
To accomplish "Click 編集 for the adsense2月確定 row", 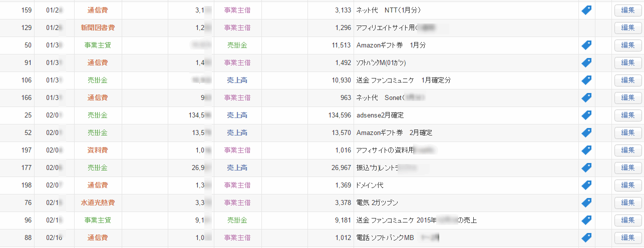I will click(627, 115).
